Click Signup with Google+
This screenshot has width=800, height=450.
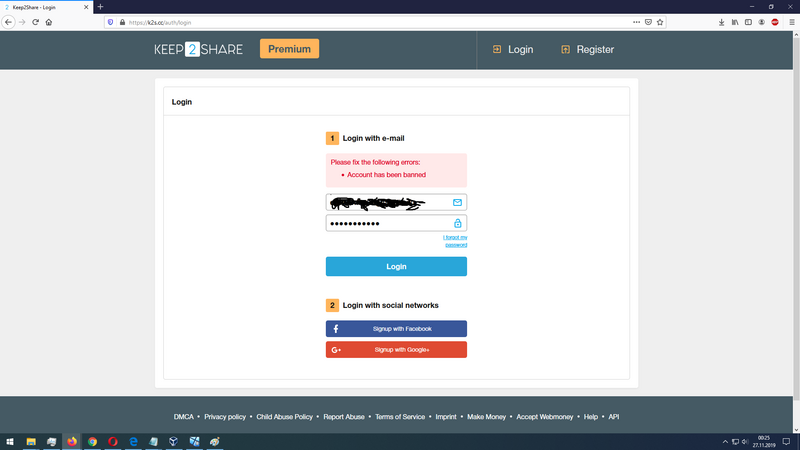point(396,349)
